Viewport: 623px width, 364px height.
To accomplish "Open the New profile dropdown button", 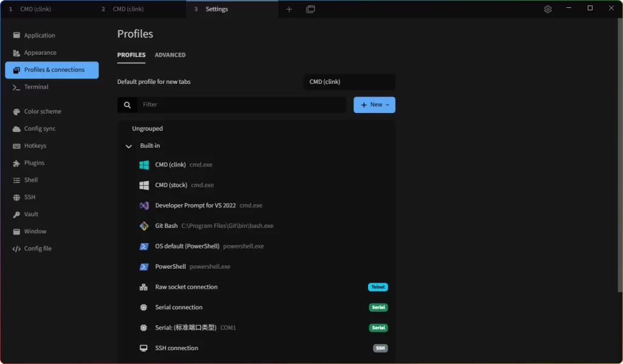I will tap(374, 105).
